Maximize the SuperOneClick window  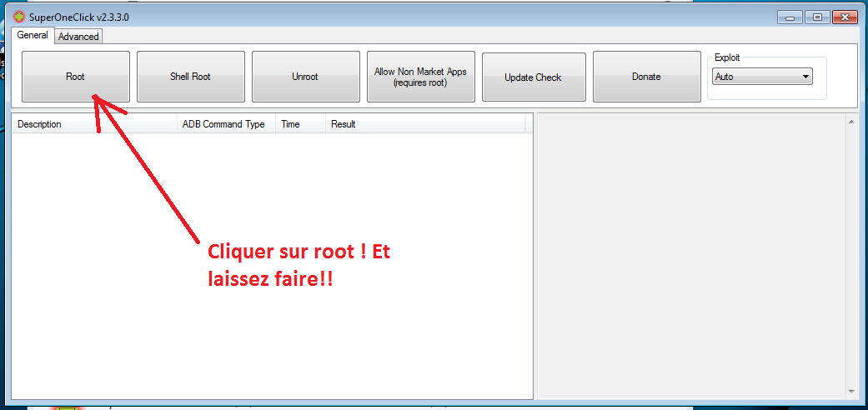click(817, 17)
